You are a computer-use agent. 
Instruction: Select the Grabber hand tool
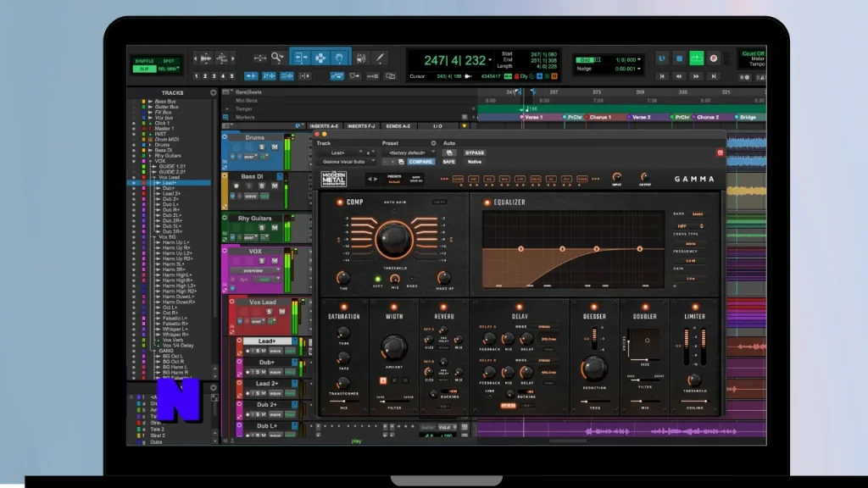tap(339, 58)
